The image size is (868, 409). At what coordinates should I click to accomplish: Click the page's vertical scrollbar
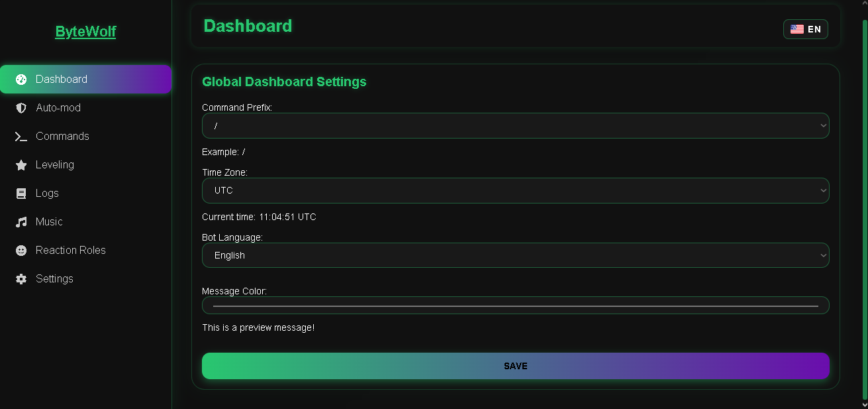[x=864, y=199]
